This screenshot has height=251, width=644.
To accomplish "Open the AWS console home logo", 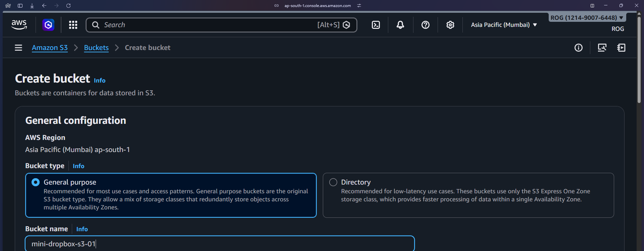I will tap(19, 24).
